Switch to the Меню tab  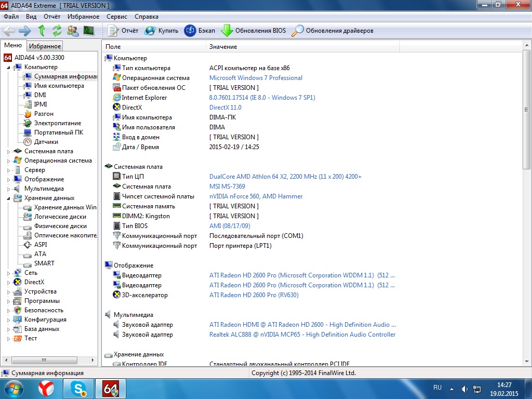click(x=13, y=45)
